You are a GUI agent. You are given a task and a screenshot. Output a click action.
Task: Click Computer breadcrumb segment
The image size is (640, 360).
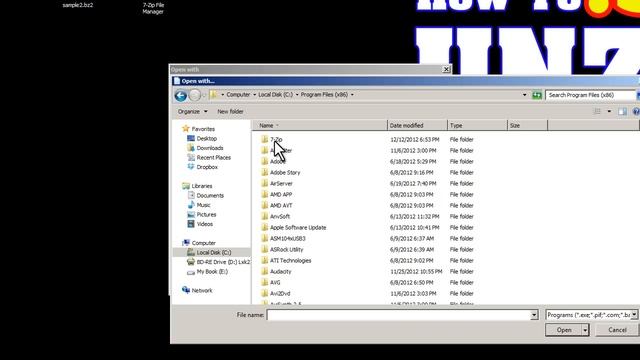coord(238,95)
